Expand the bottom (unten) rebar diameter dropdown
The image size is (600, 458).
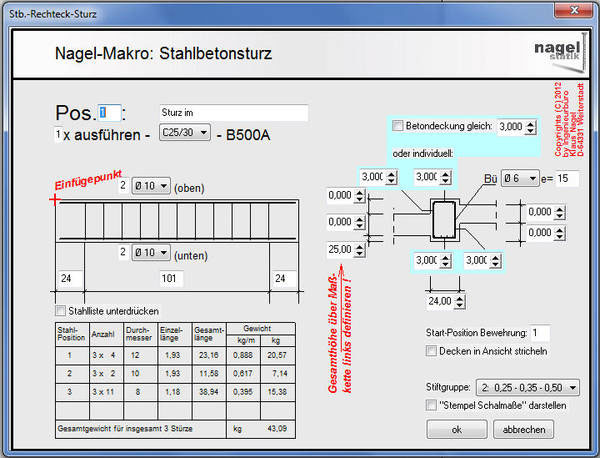point(150,252)
